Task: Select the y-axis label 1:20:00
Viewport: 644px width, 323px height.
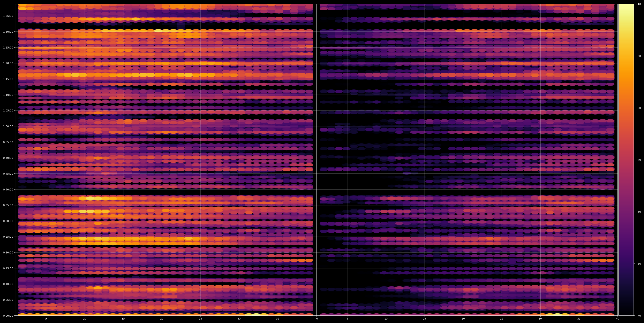Action: (x=8, y=63)
